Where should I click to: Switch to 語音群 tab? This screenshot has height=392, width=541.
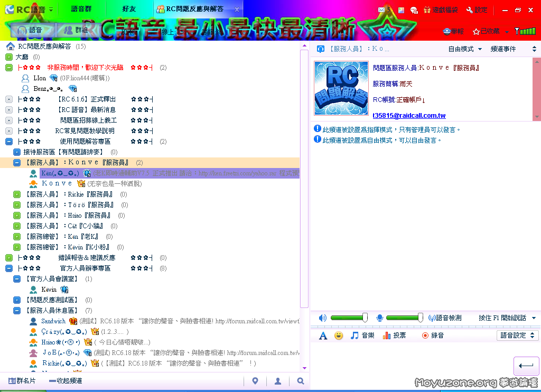click(x=81, y=10)
